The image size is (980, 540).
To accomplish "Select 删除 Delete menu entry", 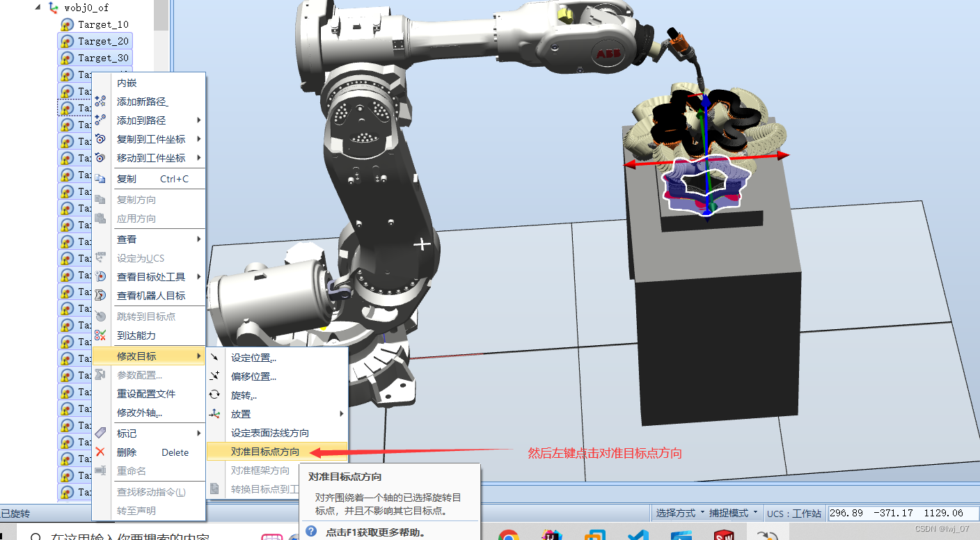I will [x=149, y=452].
